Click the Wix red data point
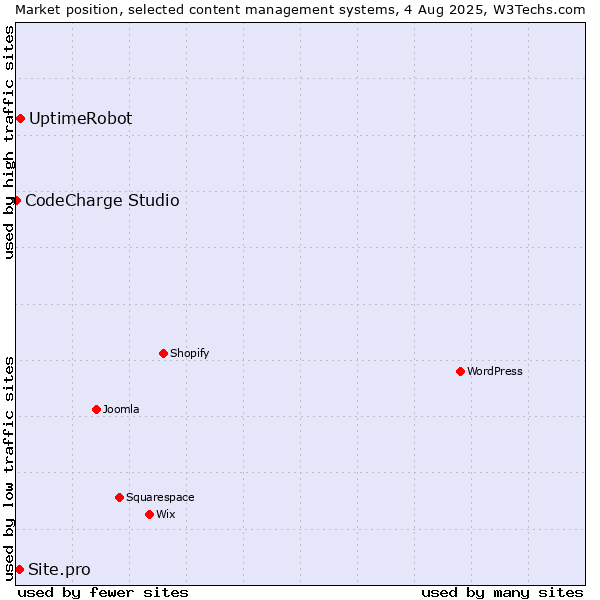This screenshot has height=600, width=600. tap(150, 515)
